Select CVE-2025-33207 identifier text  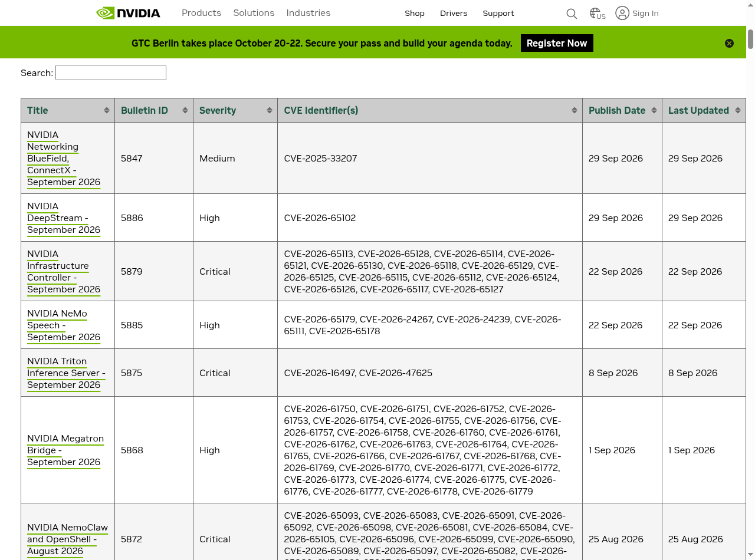point(320,159)
